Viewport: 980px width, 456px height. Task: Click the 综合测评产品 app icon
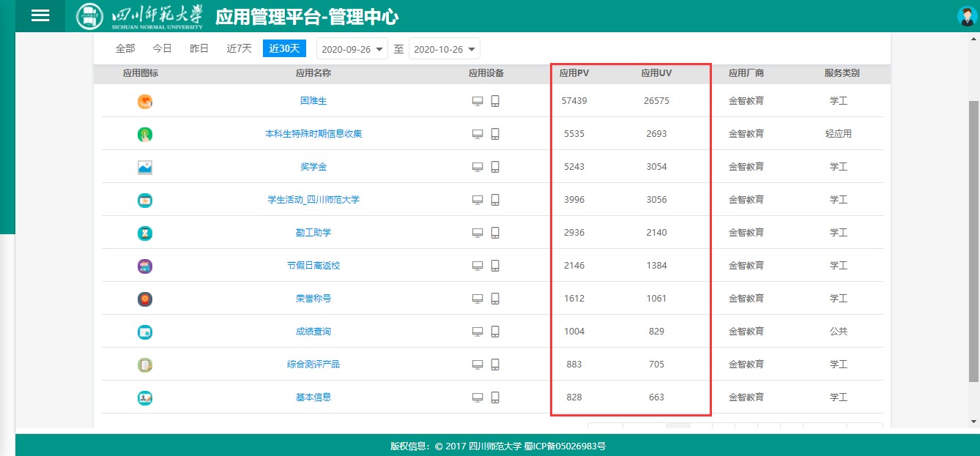(x=145, y=365)
